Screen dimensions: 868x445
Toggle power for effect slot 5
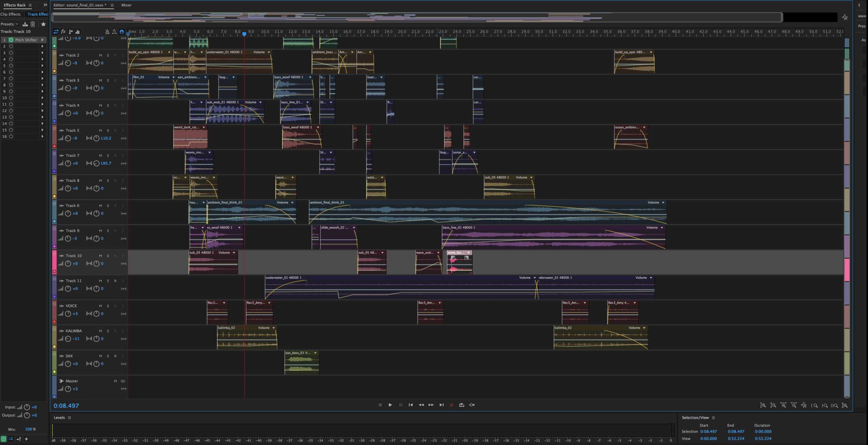[11, 66]
